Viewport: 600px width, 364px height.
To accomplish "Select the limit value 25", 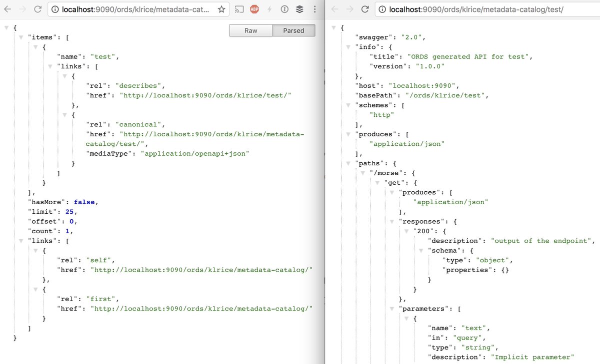I will click(x=69, y=212).
